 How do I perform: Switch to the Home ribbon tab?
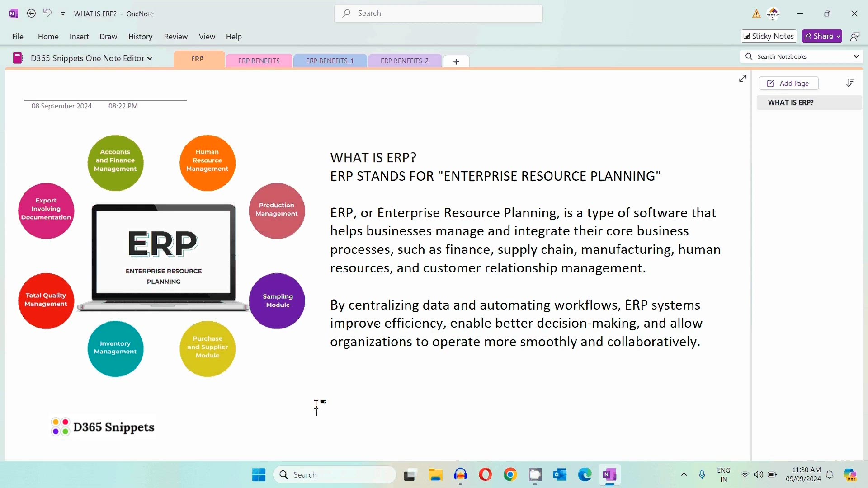[x=48, y=37]
